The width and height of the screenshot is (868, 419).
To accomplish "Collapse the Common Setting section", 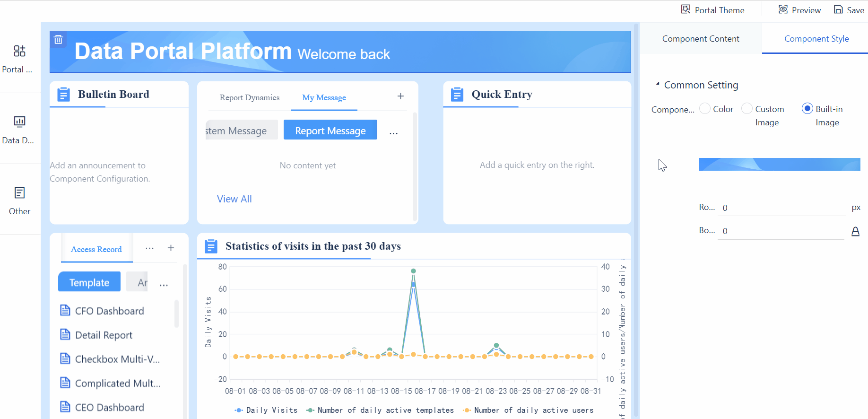I will [658, 84].
